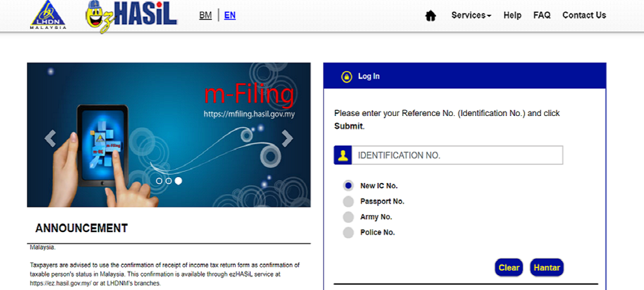The height and width of the screenshot is (290, 644).
Task: Click the ezHASiL logo
Action: point(131,16)
